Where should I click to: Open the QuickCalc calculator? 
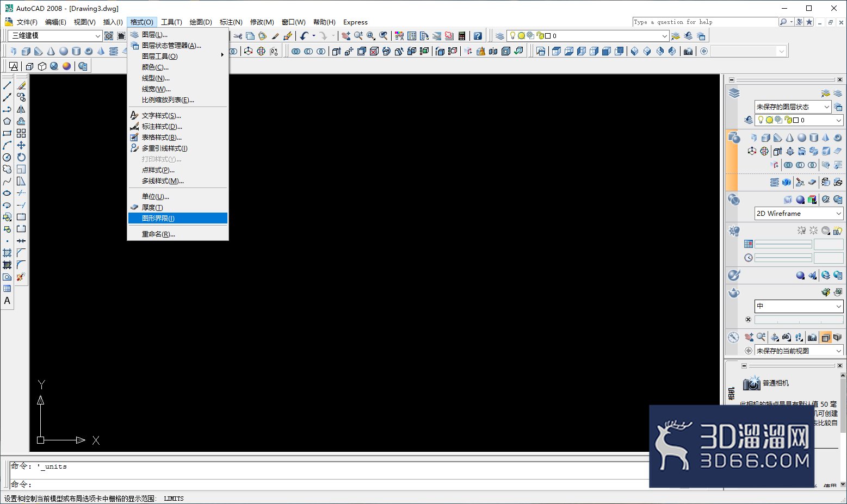462,36
